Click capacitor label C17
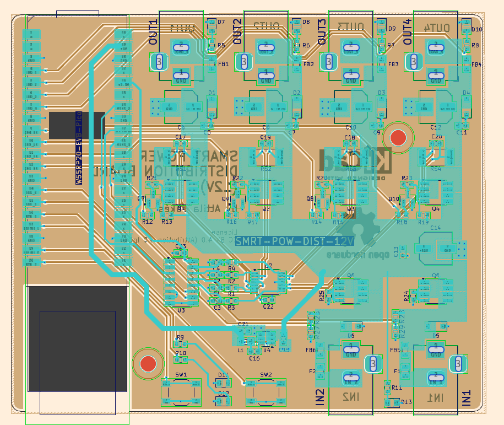Viewport: 504px width, 425px height. 181,137
